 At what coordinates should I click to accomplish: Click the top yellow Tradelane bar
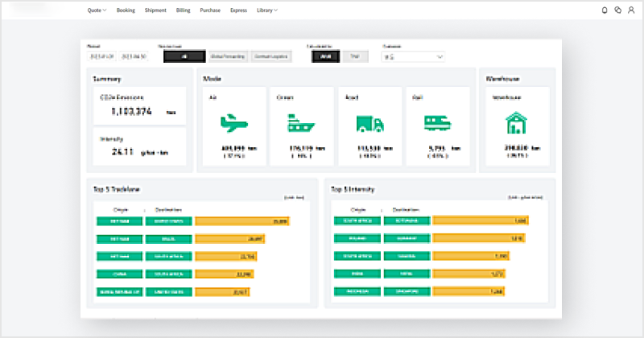pyautogui.click(x=242, y=221)
